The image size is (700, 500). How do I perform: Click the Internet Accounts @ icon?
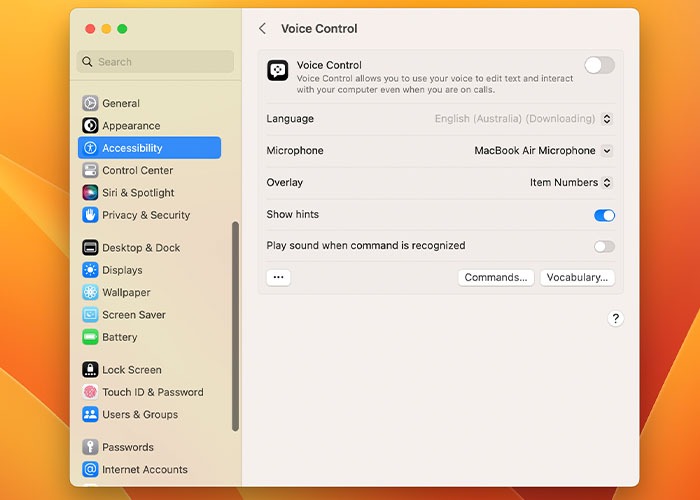click(90, 469)
